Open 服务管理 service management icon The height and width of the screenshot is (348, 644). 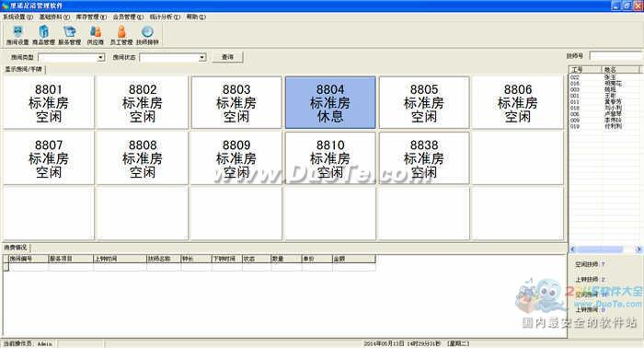point(69,35)
